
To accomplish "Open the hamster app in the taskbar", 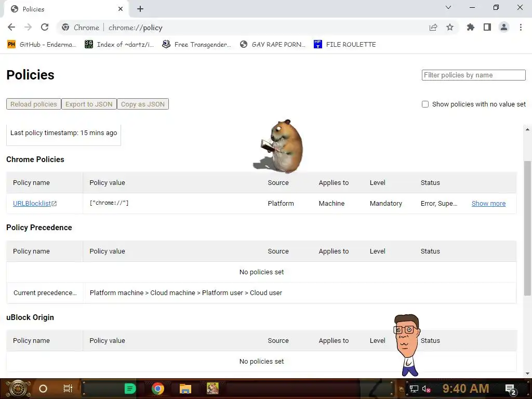I will pyautogui.click(x=212, y=389).
